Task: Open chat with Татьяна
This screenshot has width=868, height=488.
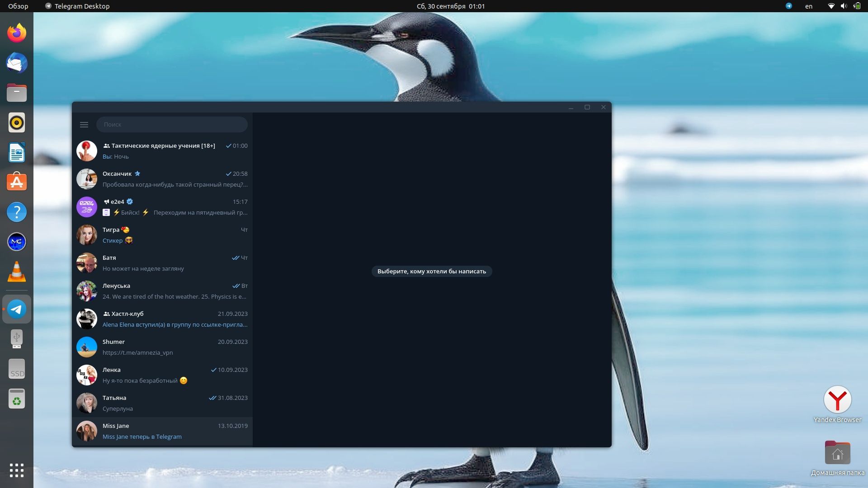Action: tap(162, 403)
